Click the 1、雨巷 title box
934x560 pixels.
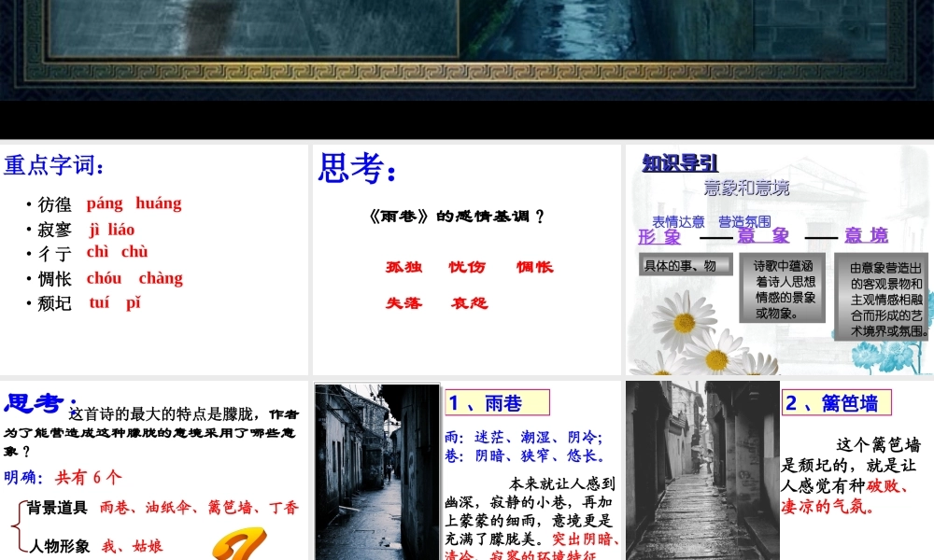(497, 403)
